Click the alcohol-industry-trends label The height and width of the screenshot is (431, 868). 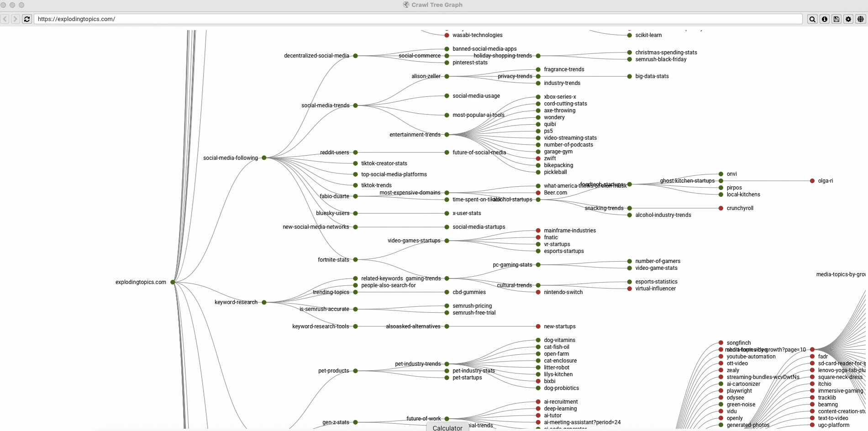663,215
